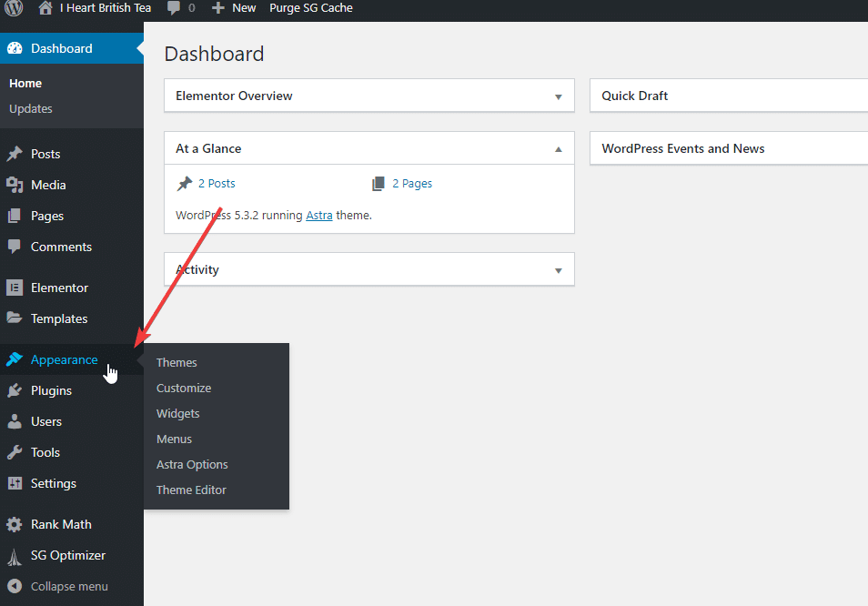
Task: Click the Home dashboard submenu item
Action: [x=25, y=83]
